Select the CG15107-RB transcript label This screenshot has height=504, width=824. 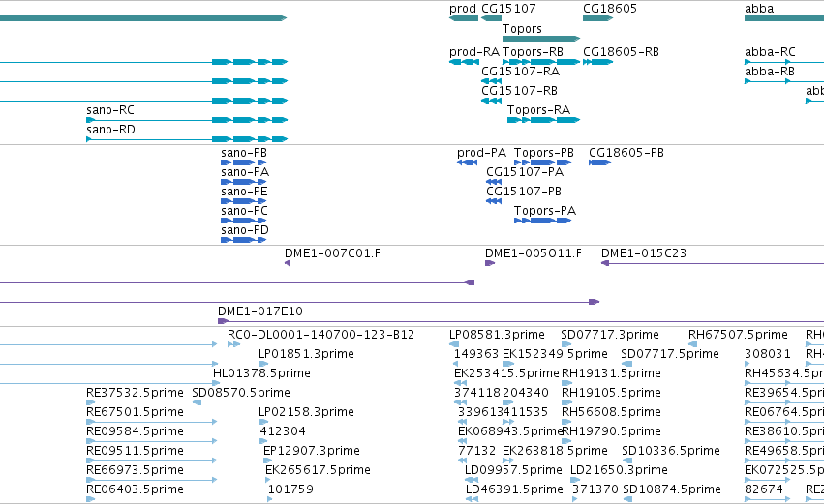click(519, 91)
